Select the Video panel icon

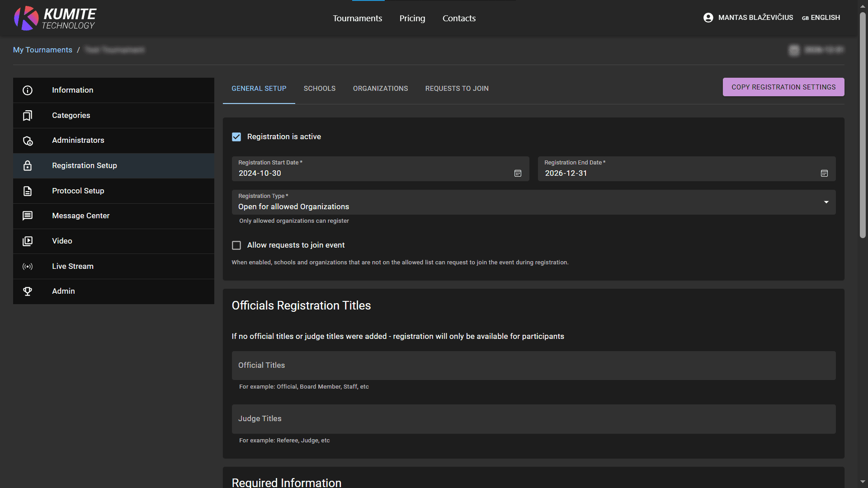pyautogui.click(x=28, y=241)
